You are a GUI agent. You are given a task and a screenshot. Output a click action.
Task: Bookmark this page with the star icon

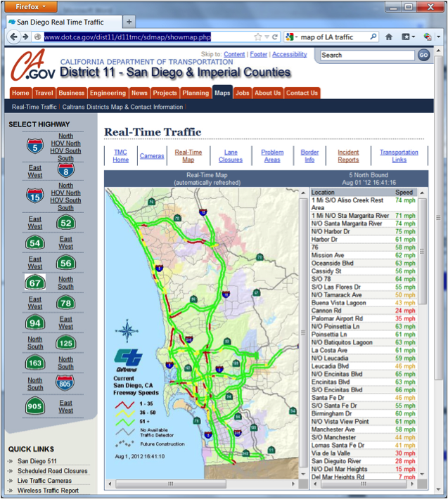258,37
